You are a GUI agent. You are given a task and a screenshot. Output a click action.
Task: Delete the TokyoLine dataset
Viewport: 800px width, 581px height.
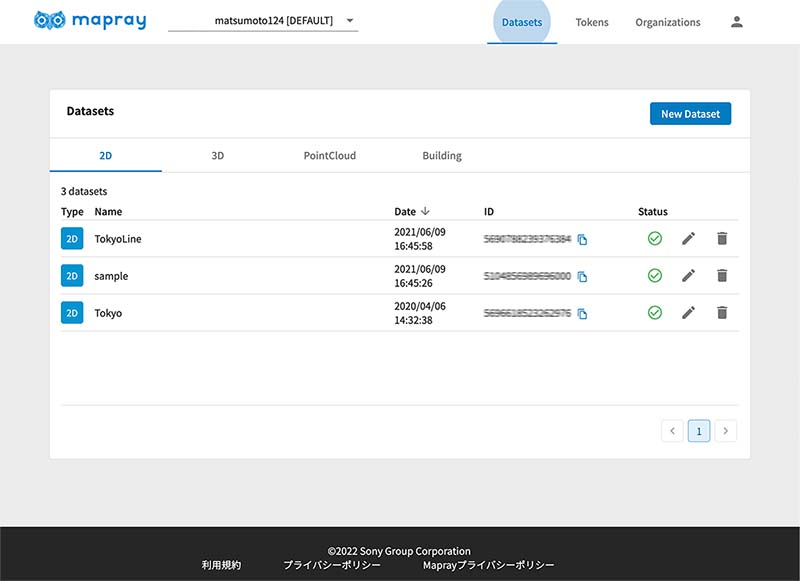[722, 239]
